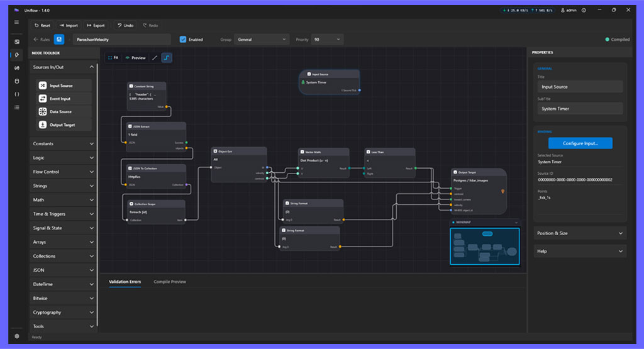
Task: Click the Uniflow app logo icon
Action: point(16,10)
